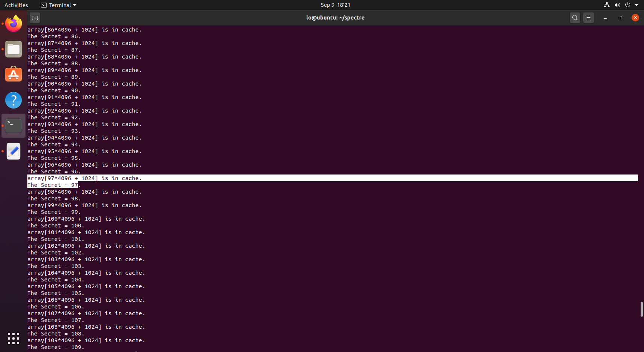Screen dimensions: 644x352
Task: Click the line 'The Secret = 109.'
Action: 56,347
